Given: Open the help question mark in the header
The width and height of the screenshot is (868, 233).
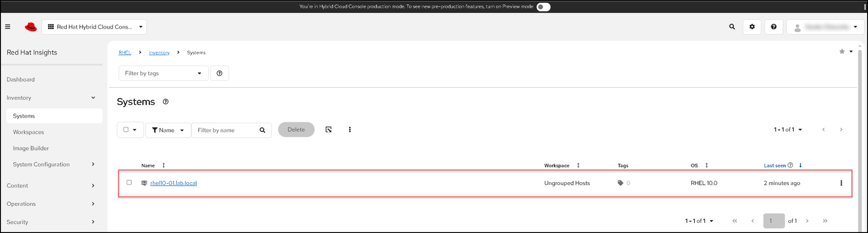Looking at the screenshot, I should click(x=773, y=27).
